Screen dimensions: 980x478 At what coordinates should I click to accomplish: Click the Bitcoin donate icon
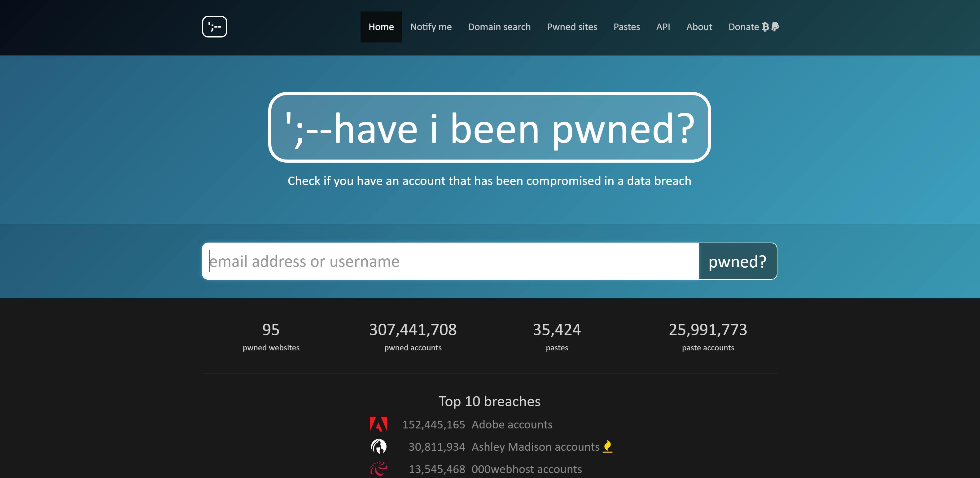(x=765, y=27)
